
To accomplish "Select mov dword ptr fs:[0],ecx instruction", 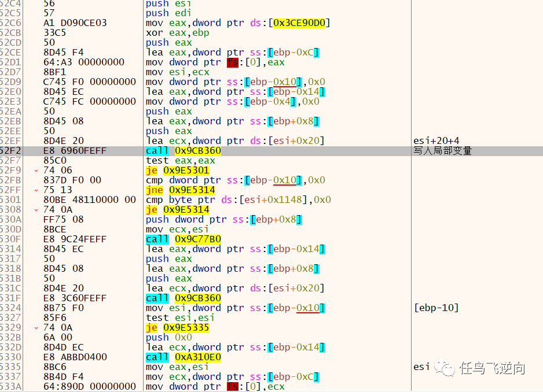I will [x=215, y=387].
